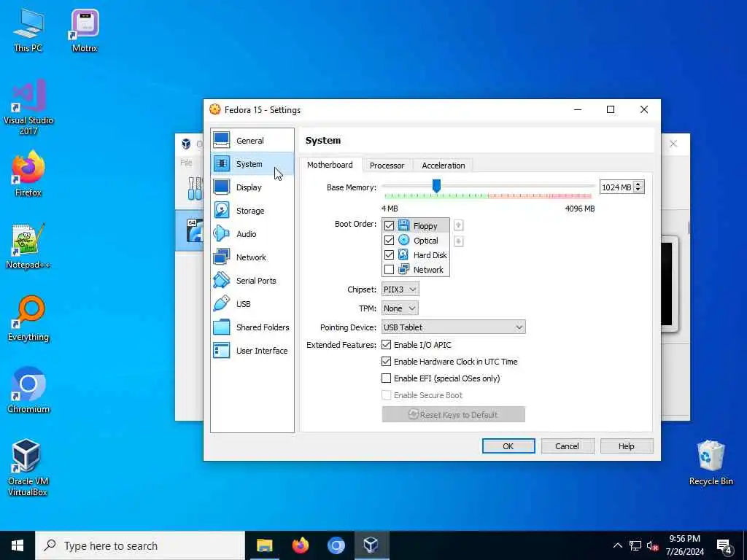Enable Network in boot order
This screenshot has height=560, width=747.
389,270
